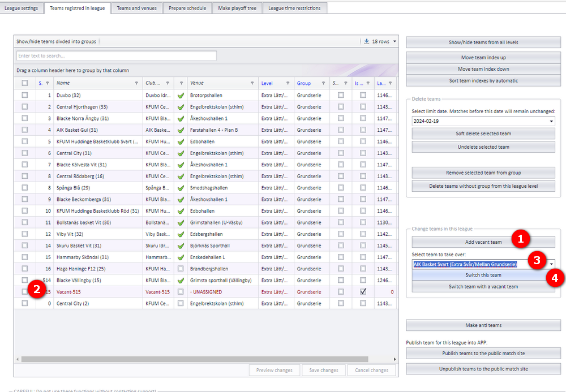Click the export download icon beside 18 rows
Screen dimensions: 566x392
366,41
